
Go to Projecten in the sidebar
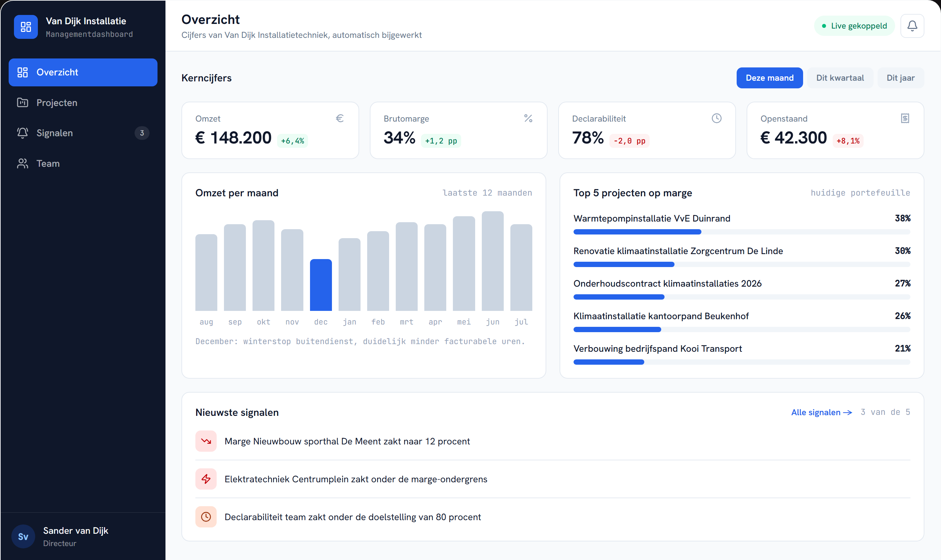[x=83, y=103]
